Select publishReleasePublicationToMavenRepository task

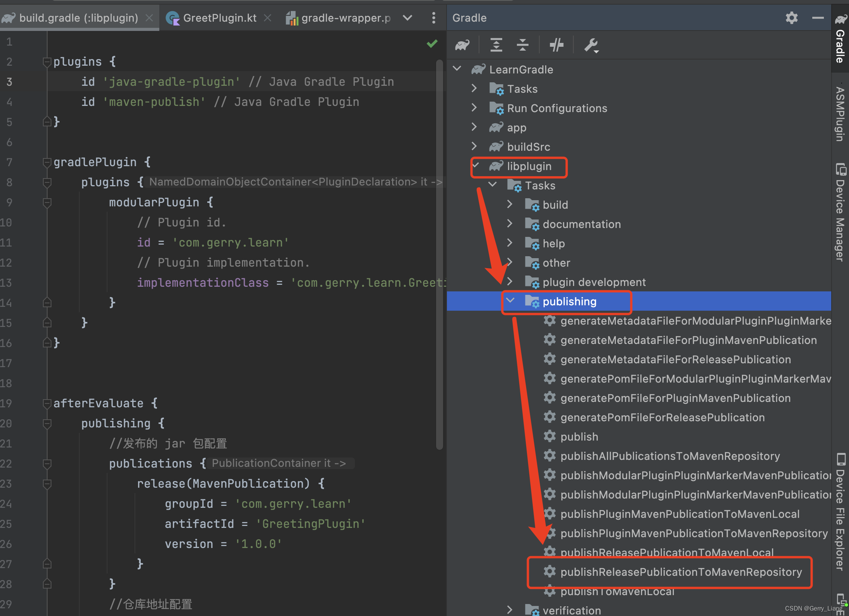point(681,572)
